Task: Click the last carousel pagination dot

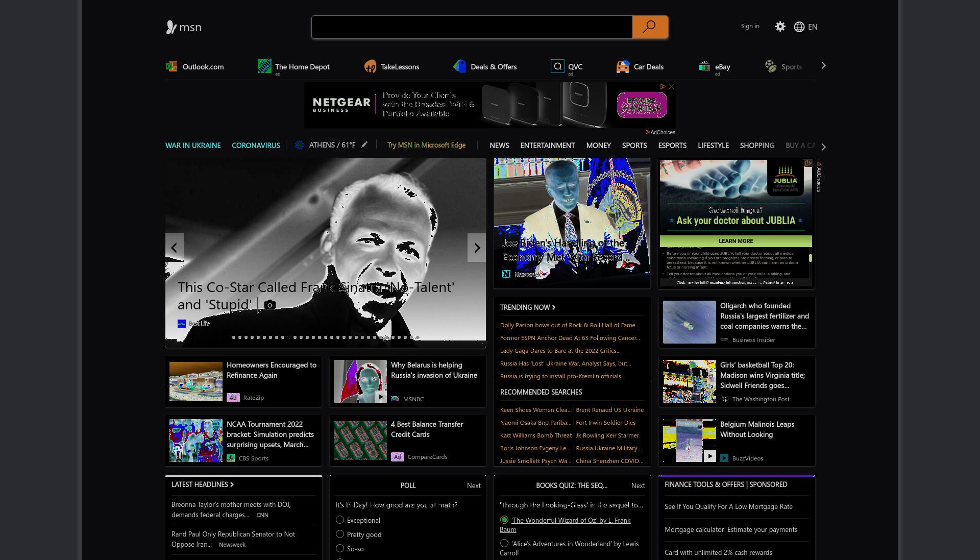Action: [418, 337]
